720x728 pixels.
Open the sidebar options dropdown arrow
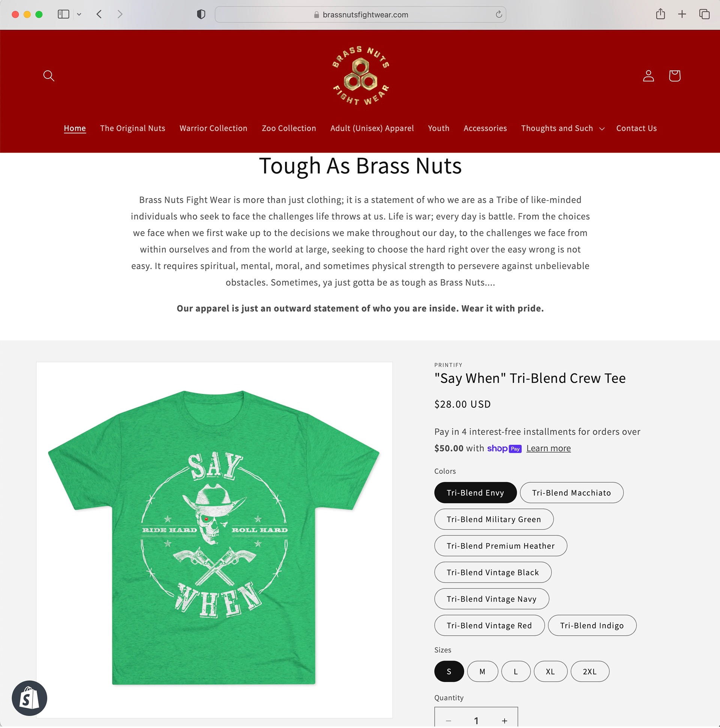(x=79, y=14)
